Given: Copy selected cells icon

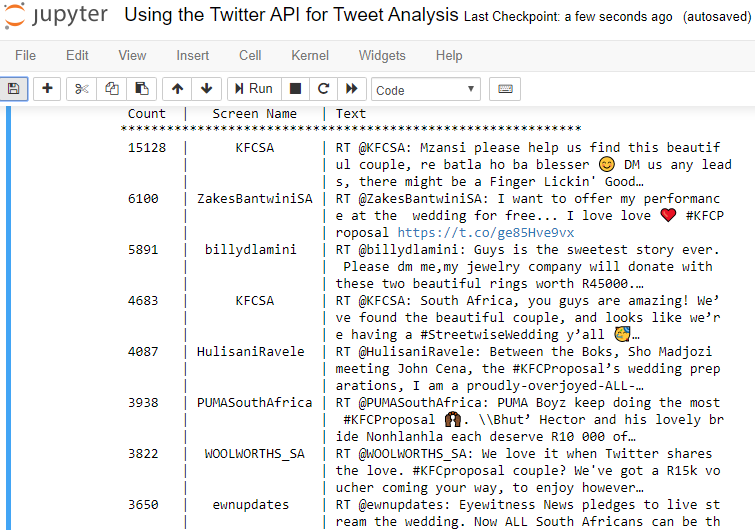Looking at the screenshot, I should (112, 89).
